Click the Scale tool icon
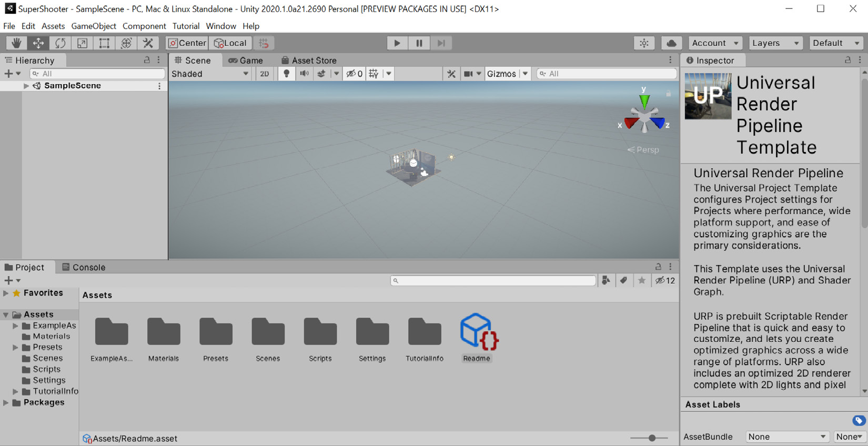Screen dimensions: 868x446 pos(82,43)
